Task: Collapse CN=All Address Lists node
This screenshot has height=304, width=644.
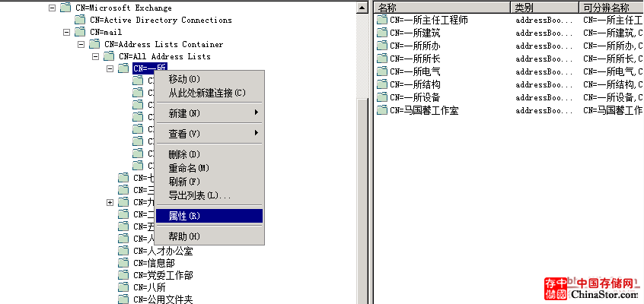Action: click(x=95, y=56)
